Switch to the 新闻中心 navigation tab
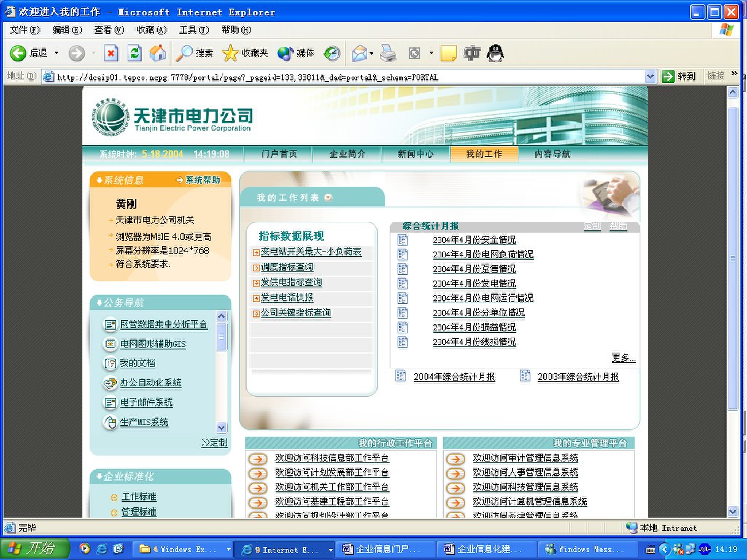747x560 pixels. (415, 154)
